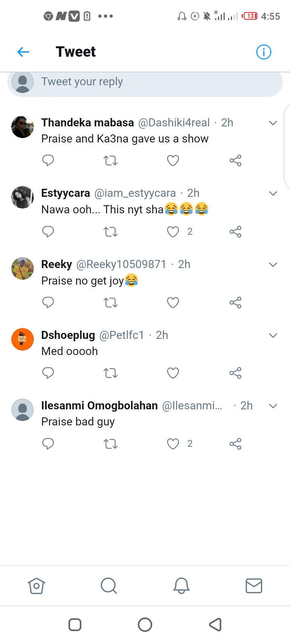Expand options on Dshoeplug's tweet
This screenshot has width=290, height=644.
tap(273, 336)
